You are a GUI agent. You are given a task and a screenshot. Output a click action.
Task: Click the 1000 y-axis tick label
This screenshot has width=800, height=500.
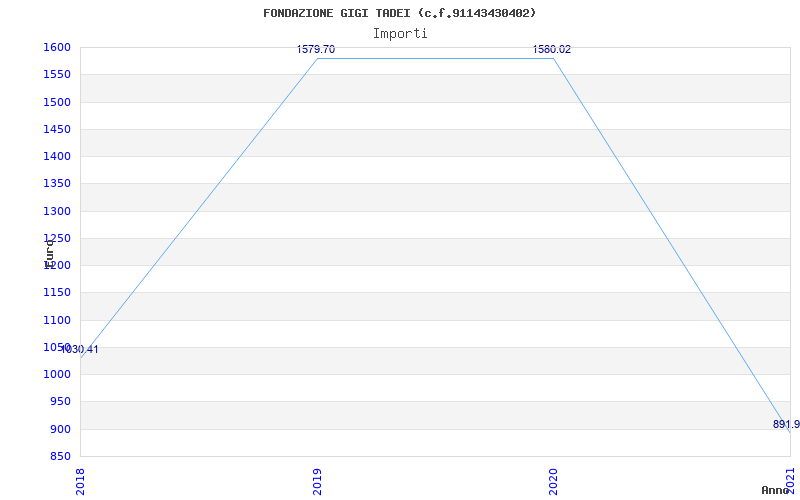(56, 374)
